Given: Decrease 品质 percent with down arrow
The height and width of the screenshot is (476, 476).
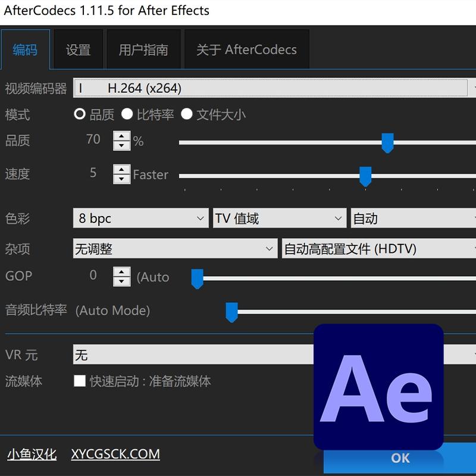Looking at the screenshot, I should point(122,146).
